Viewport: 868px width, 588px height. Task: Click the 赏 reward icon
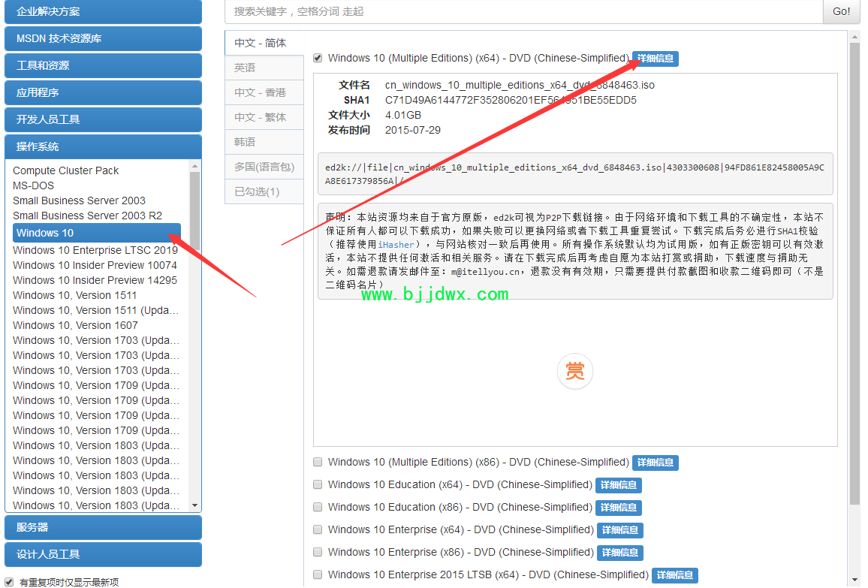(574, 371)
